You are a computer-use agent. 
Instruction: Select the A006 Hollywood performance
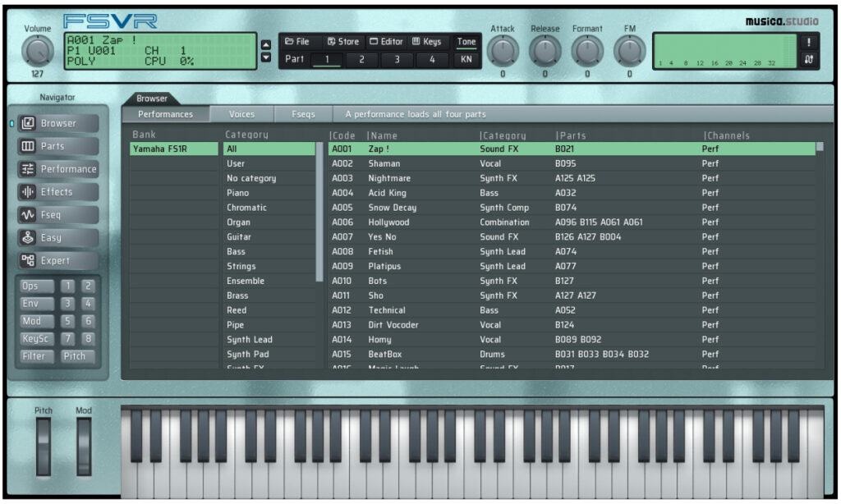coord(572,222)
